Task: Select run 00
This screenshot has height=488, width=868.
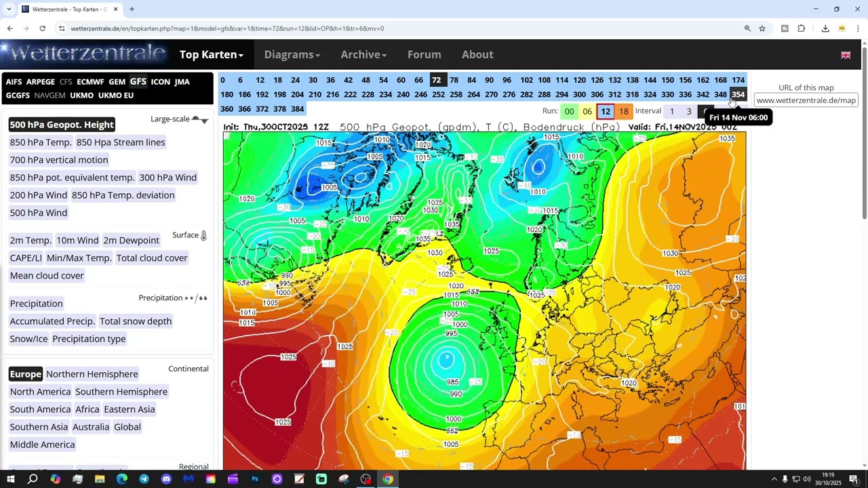Action: pos(569,112)
